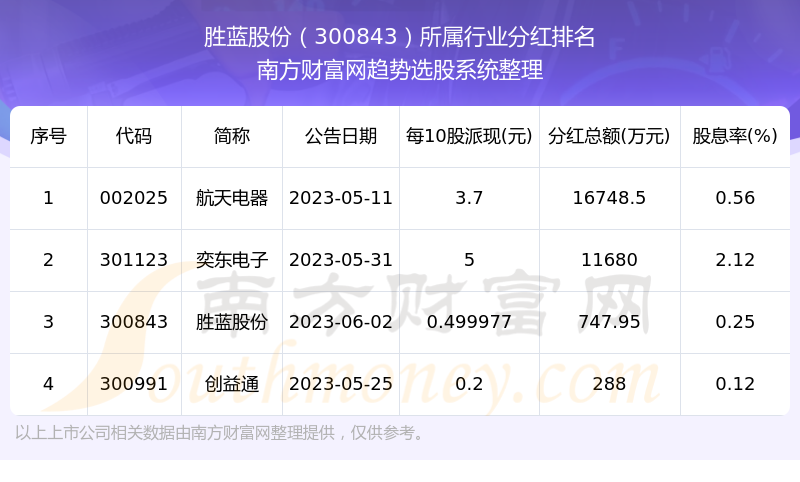Select the 每10股派现(元) column header
Image resolution: width=800 pixels, height=482 pixels.
469,136
